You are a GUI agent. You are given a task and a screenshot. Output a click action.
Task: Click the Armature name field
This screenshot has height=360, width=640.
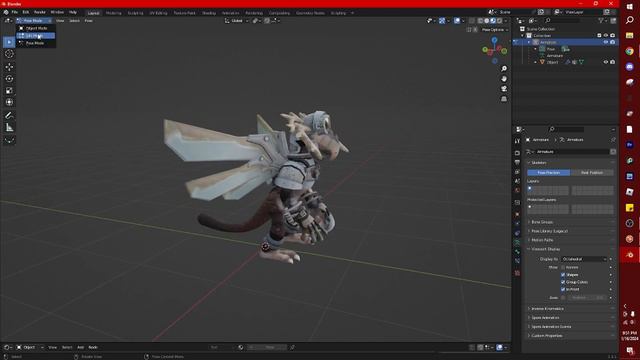coord(571,151)
